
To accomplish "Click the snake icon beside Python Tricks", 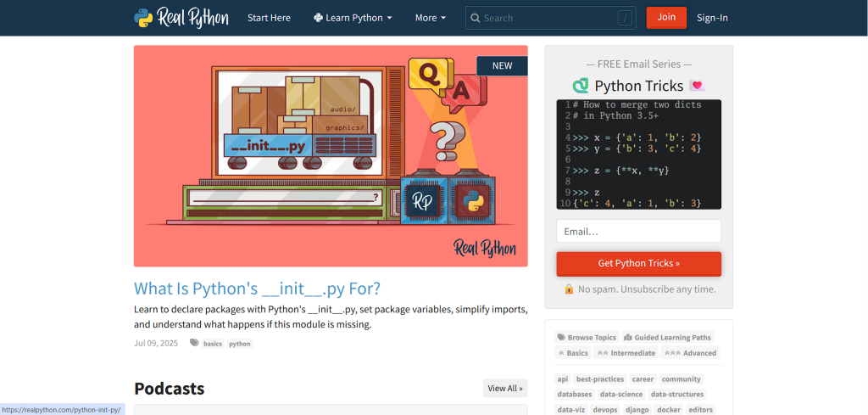I will [581, 86].
